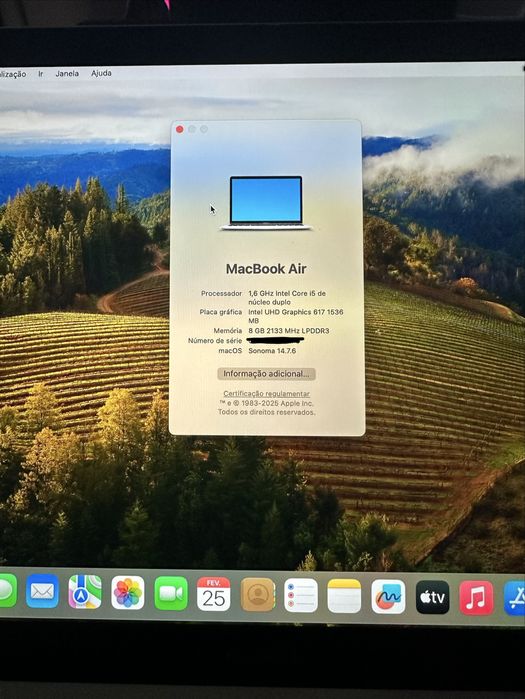Open the Visualização menu in menu bar

(13, 74)
